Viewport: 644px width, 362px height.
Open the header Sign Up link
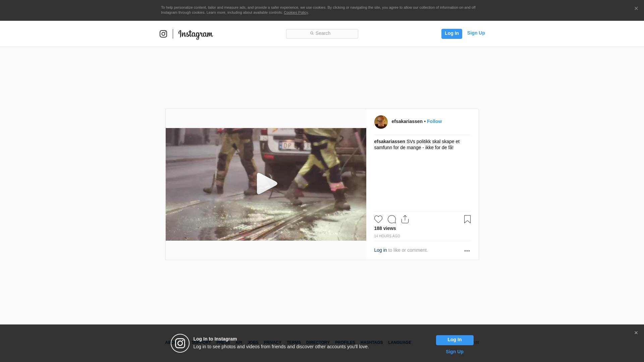point(476,33)
